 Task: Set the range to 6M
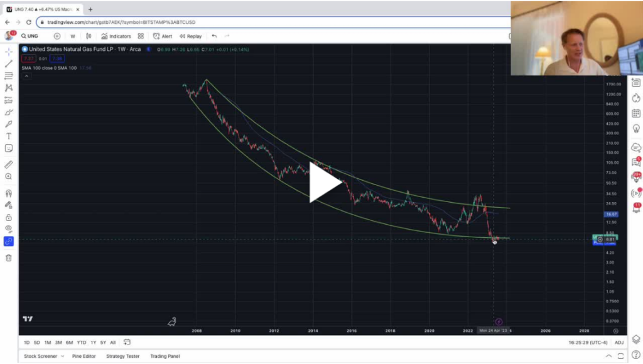69,342
